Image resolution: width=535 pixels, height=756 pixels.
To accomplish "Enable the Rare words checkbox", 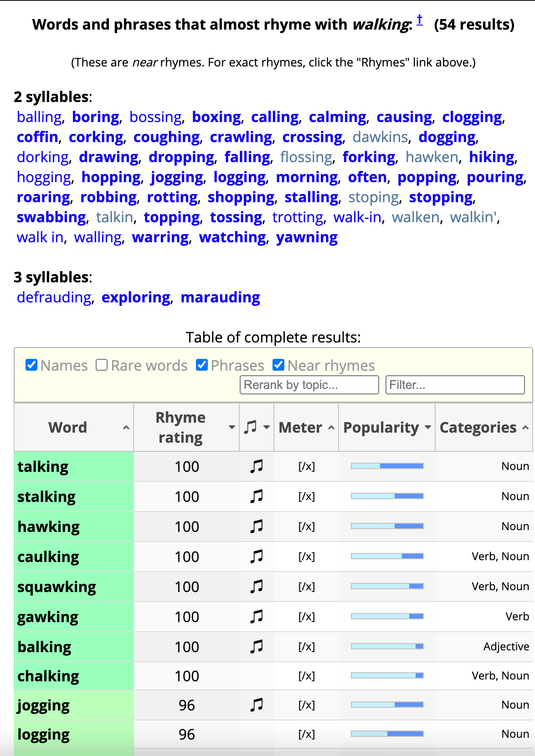I will [x=102, y=365].
